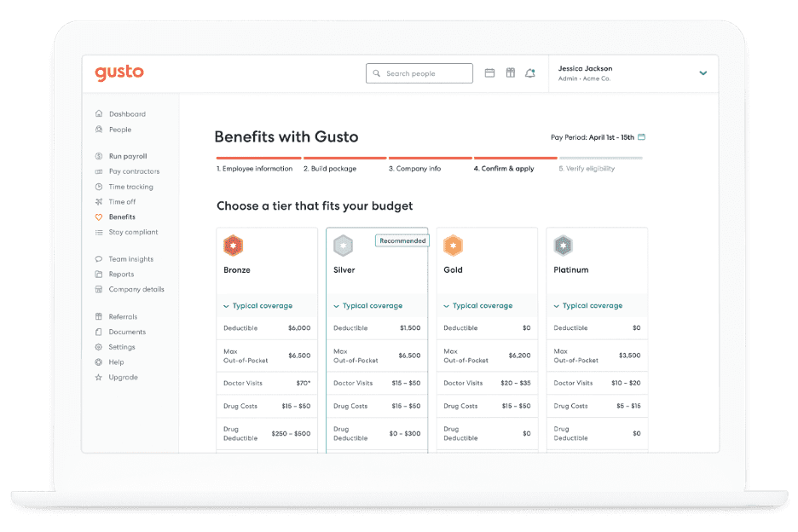Image resolution: width=798 pixels, height=532 pixels.
Task: Open Run payroll in the sidebar
Action: (x=127, y=157)
